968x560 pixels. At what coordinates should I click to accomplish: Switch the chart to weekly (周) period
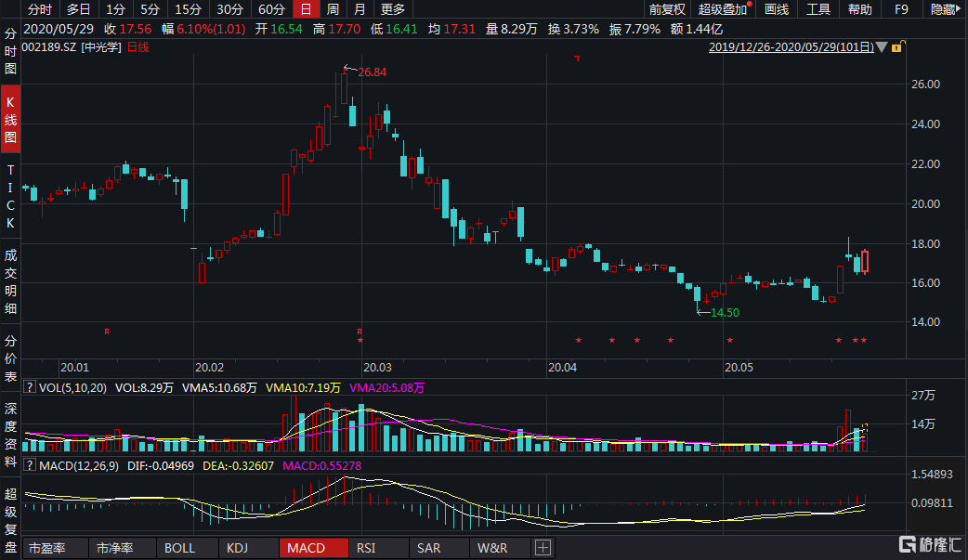coord(333,9)
